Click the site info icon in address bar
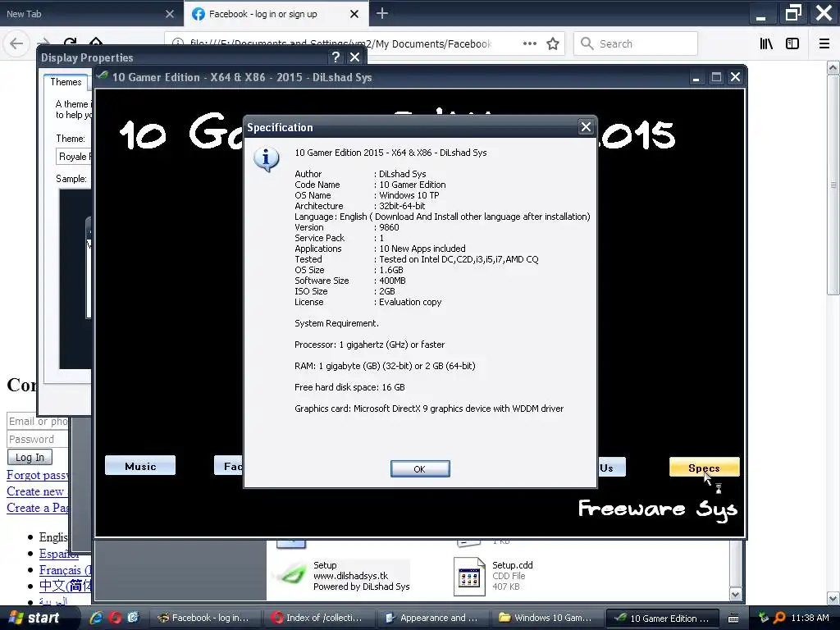Screen dimensions: 840x630 tap(178, 43)
